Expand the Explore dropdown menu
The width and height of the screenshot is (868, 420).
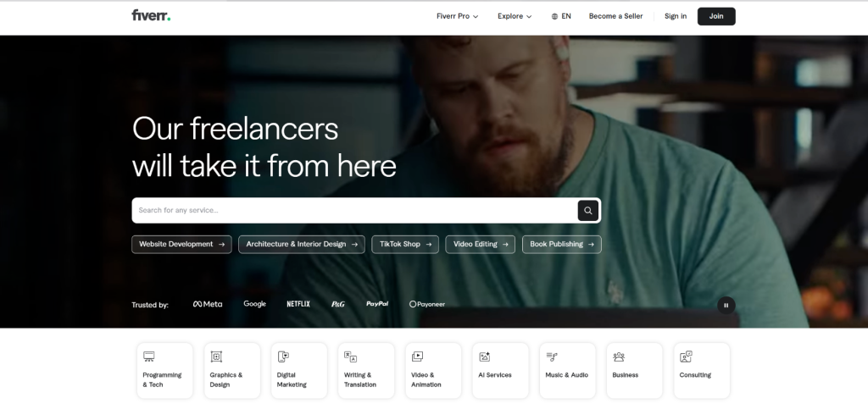click(515, 16)
